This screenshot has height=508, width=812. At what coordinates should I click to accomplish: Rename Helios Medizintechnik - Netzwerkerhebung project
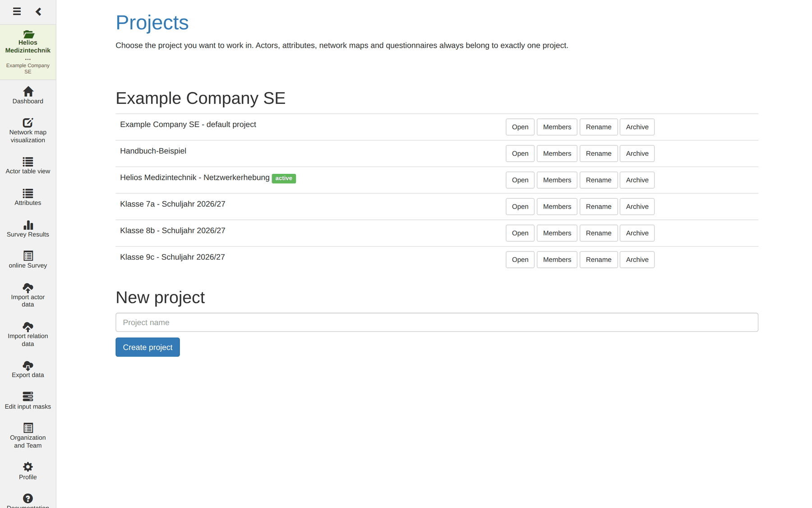599,180
